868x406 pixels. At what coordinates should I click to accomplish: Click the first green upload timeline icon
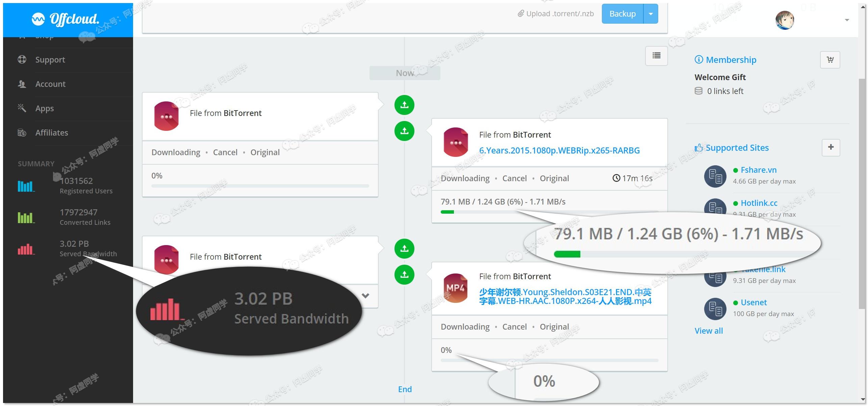point(404,105)
